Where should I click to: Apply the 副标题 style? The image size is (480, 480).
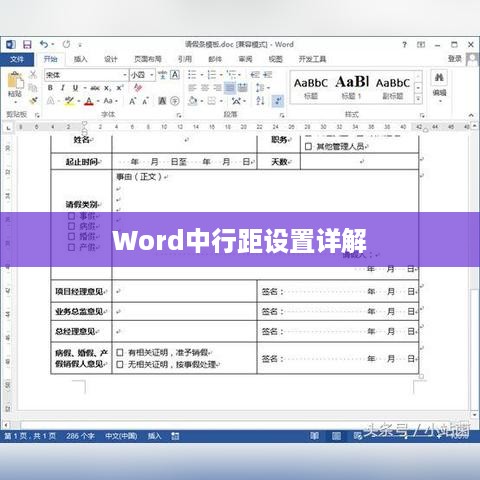[x=393, y=88]
